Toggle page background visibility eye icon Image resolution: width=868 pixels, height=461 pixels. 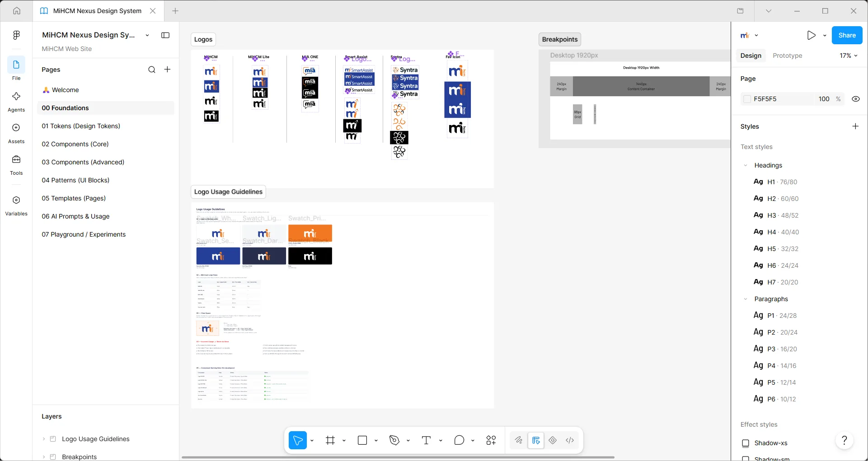click(x=856, y=99)
